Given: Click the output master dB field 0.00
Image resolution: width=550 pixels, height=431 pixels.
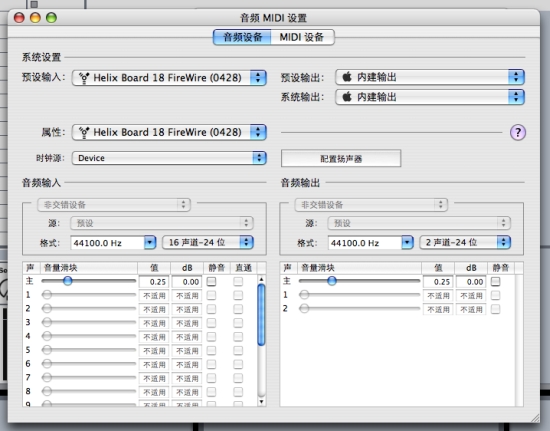Looking at the screenshot, I should pos(471,282).
